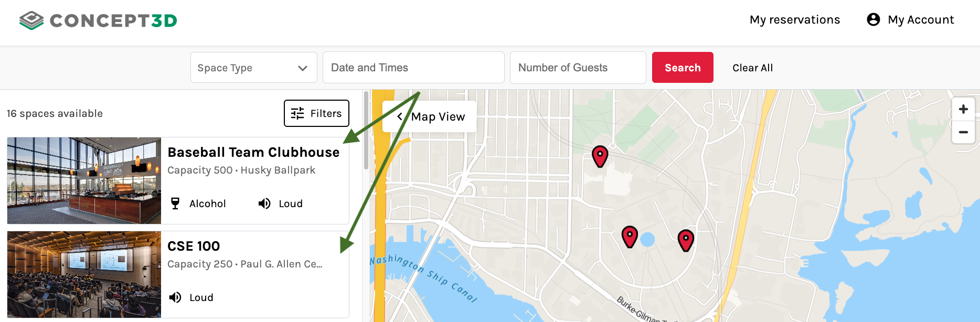This screenshot has height=322, width=980.
Task: Open the My Account menu
Action: [920, 20]
